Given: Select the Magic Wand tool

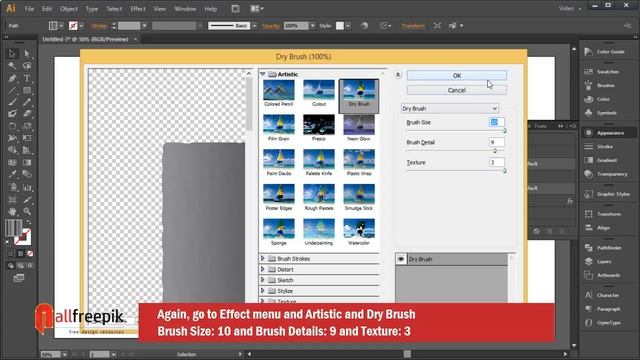Looking at the screenshot, I should pyautogui.click(x=12, y=66).
